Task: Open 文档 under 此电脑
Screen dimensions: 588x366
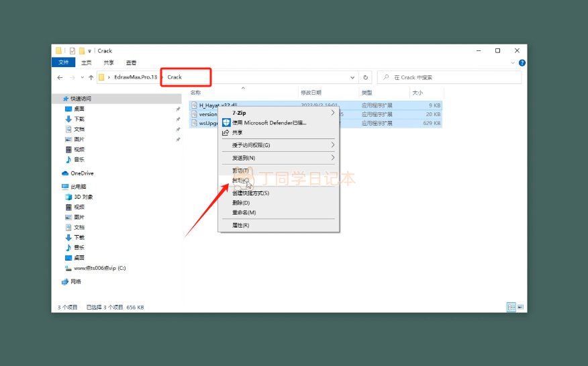Action: 79,227
